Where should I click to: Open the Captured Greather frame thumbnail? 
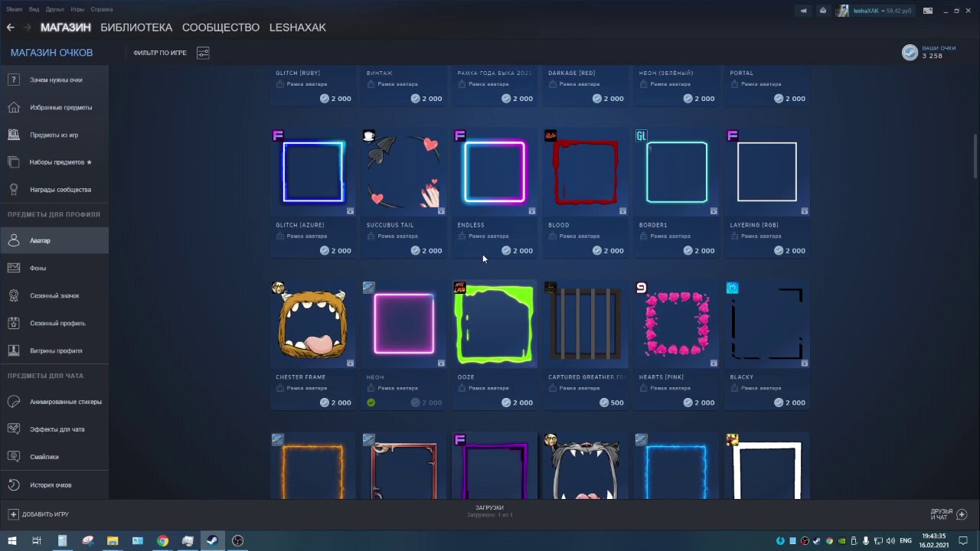click(586, 324)
